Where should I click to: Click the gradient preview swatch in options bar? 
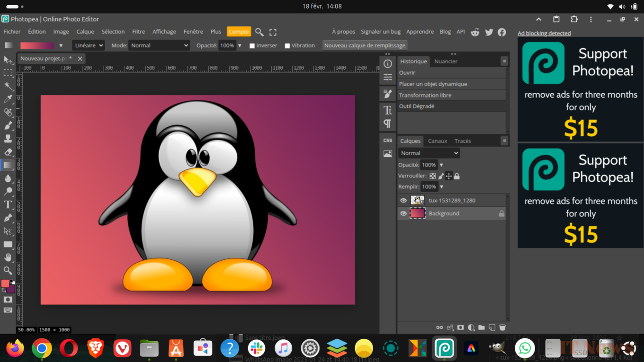click(37, 46)
